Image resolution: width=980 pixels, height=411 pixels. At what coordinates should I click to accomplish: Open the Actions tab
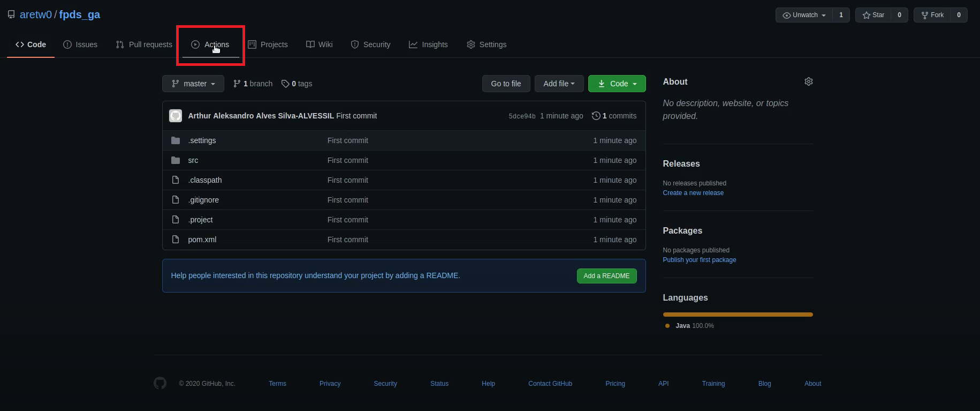pos(210,44)
